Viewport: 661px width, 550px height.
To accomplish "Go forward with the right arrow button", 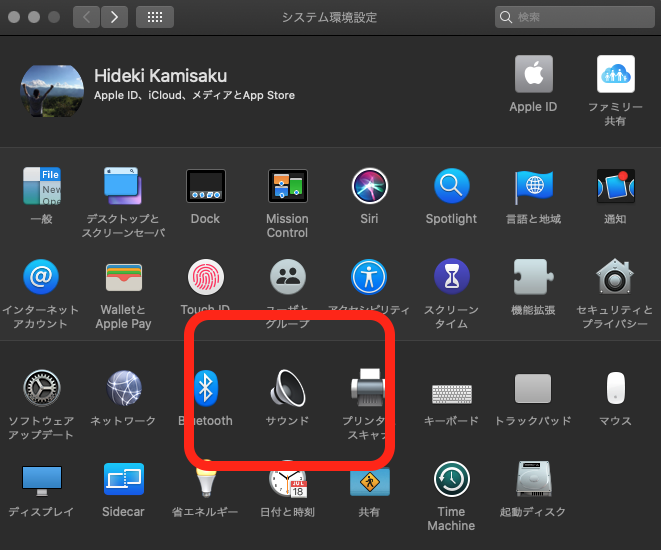I will click(114, 17).
